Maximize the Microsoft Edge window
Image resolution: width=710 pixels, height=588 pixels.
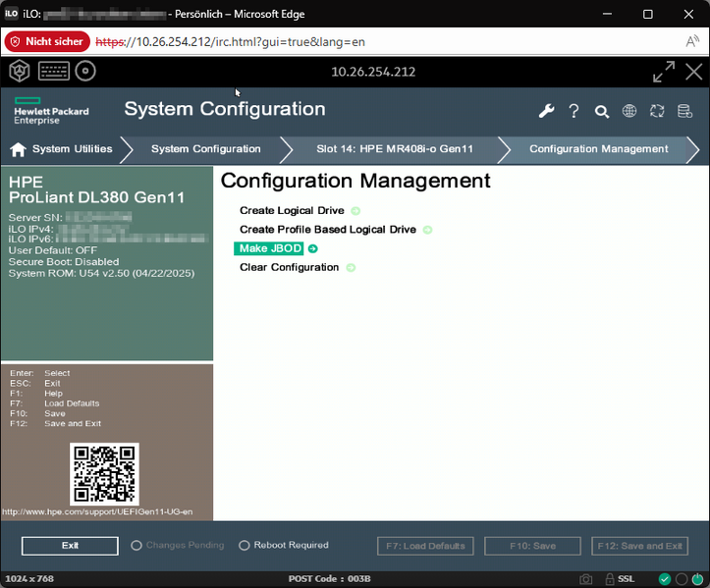point(648,14)
